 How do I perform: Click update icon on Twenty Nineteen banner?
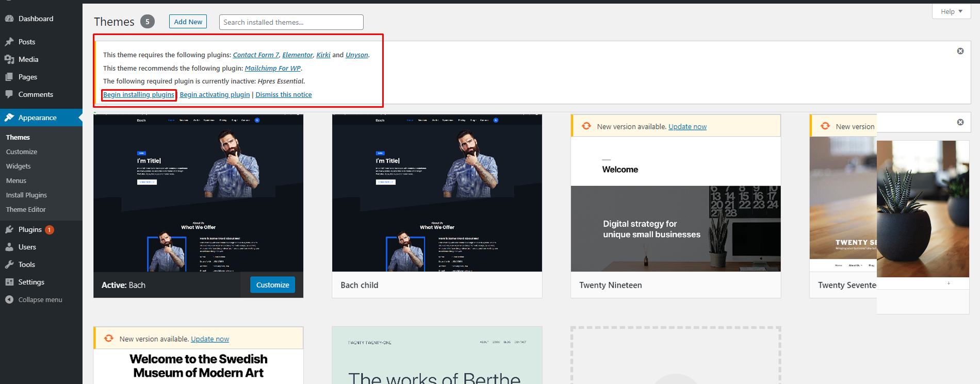[586, 126]
